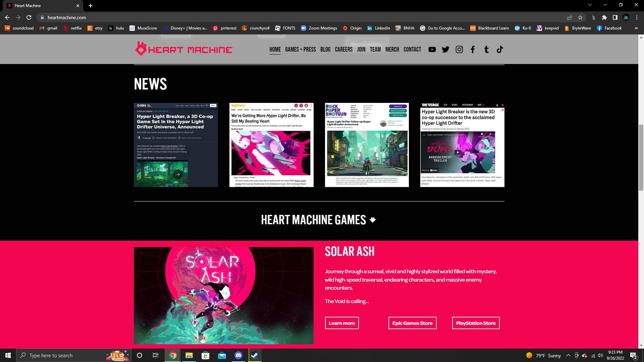Viewport: 644px width, 362px height.
Task: Open the TikTok icon in site header
Action: (x=500, y=50)
